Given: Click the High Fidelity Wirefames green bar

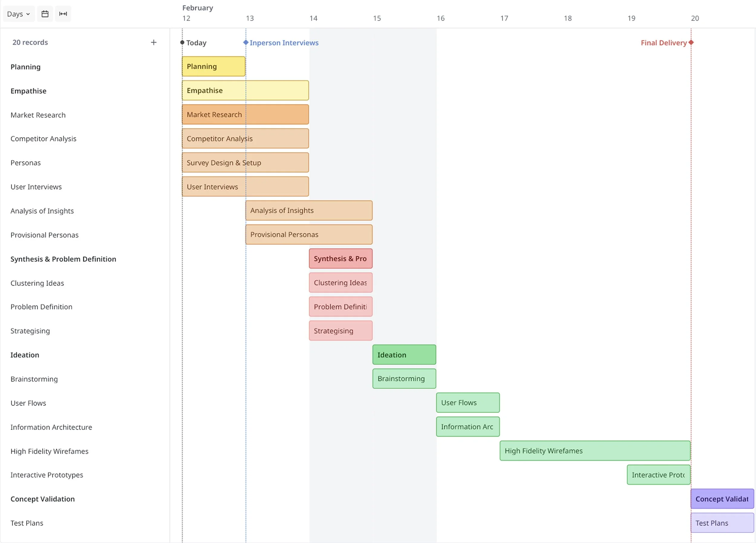Looking at the screenshot, I should [x=595, y=451].
